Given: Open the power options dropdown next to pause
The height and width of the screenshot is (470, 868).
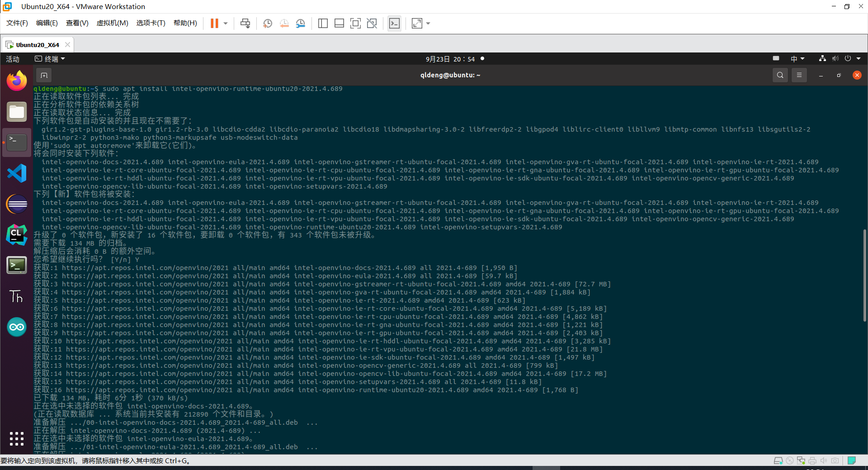Looking at the screenshot, I should coord(225,23).
